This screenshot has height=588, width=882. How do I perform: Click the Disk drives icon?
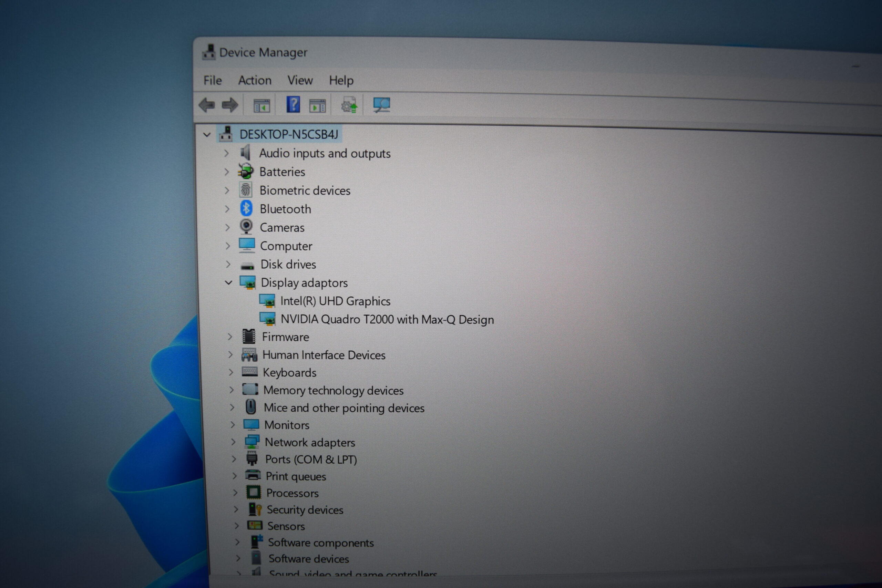click(247, 266)
